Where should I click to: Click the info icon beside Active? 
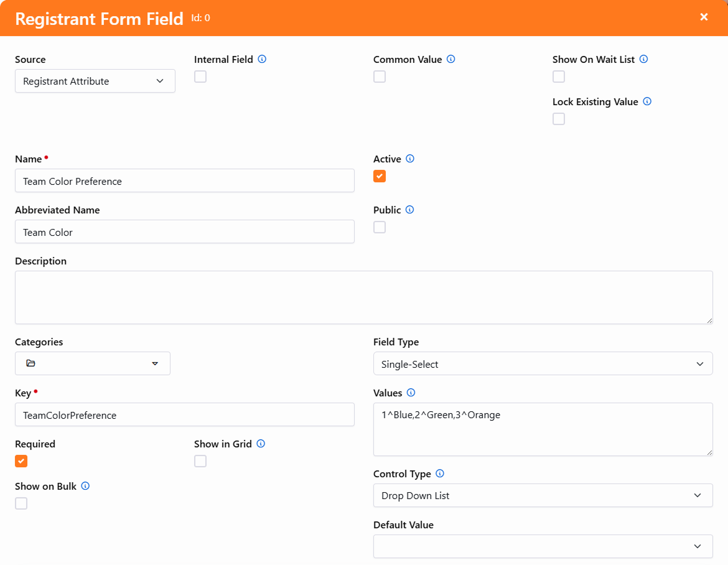click(410, 159)
